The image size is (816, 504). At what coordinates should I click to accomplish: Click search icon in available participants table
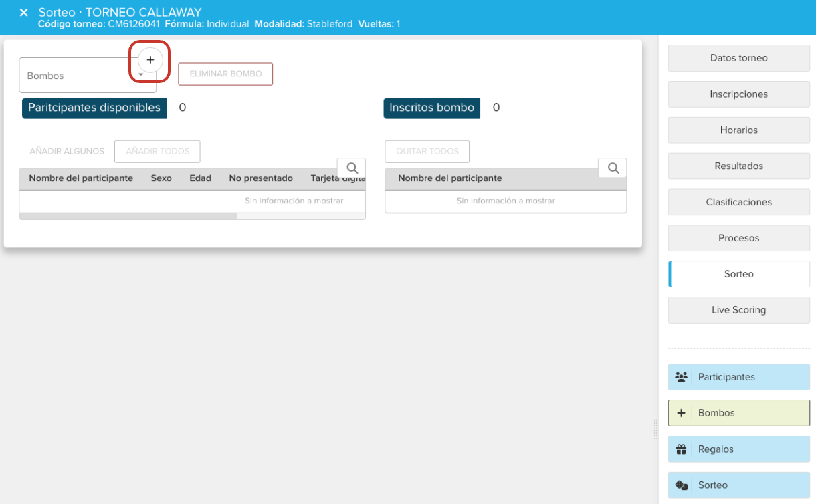click(352, 168)
